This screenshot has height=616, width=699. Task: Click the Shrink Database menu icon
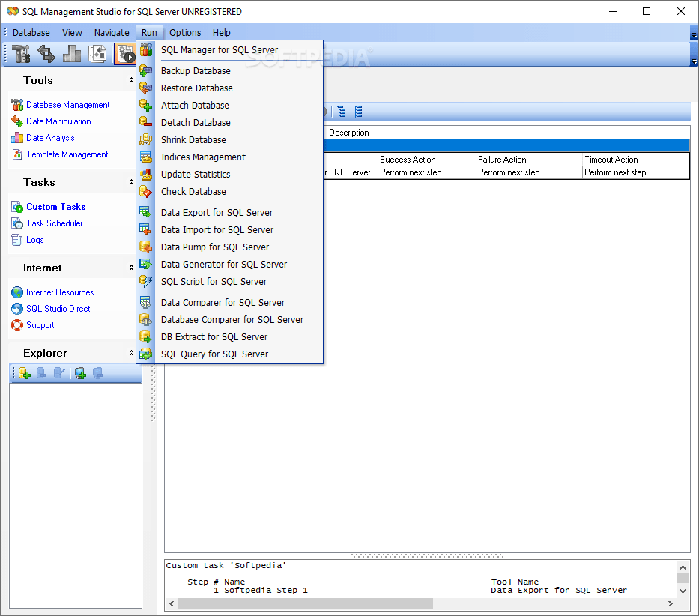pyautogui.click(x=146, y=140)
